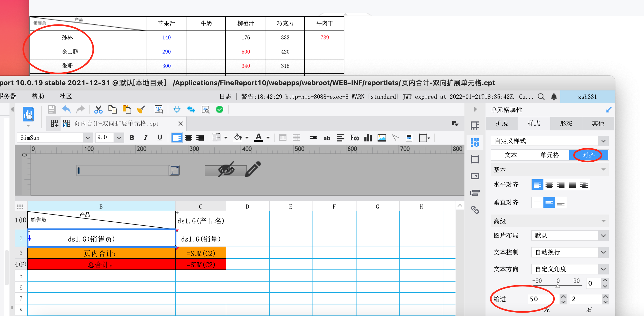Click the Cut scissors icon

[98, 109]
